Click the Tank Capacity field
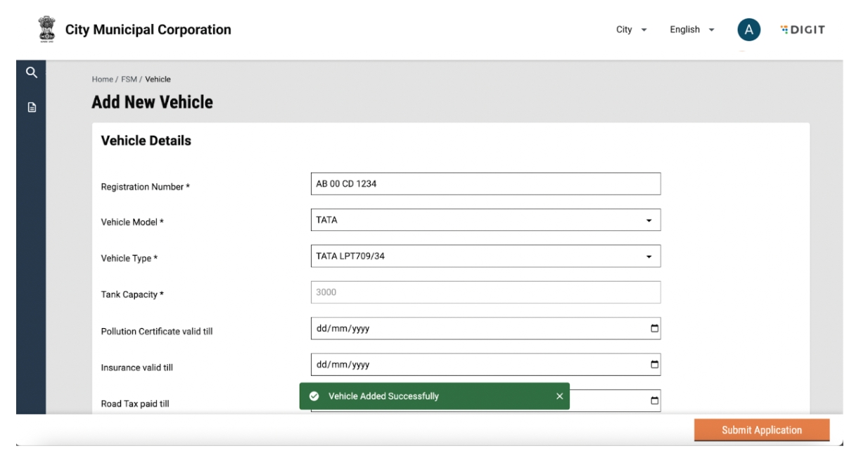Image resolution: width=868 pixels, height=457 pixels. [485, 292]
